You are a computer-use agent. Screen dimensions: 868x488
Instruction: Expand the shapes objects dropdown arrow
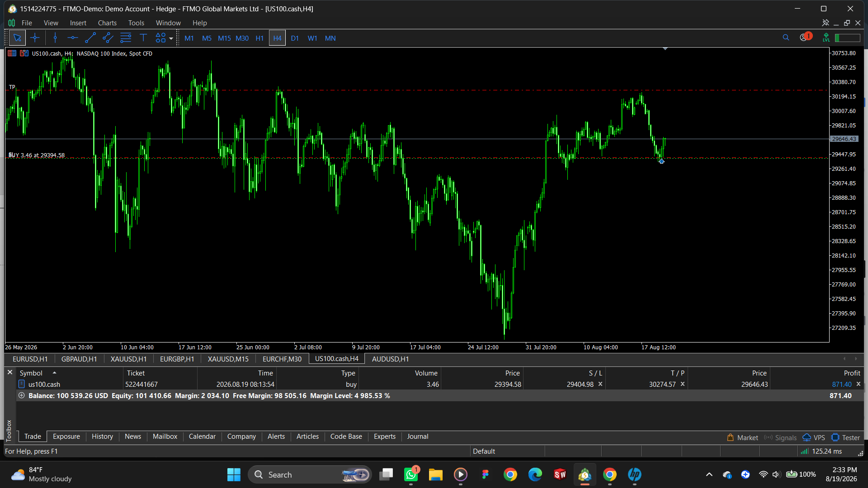point(171,38)
